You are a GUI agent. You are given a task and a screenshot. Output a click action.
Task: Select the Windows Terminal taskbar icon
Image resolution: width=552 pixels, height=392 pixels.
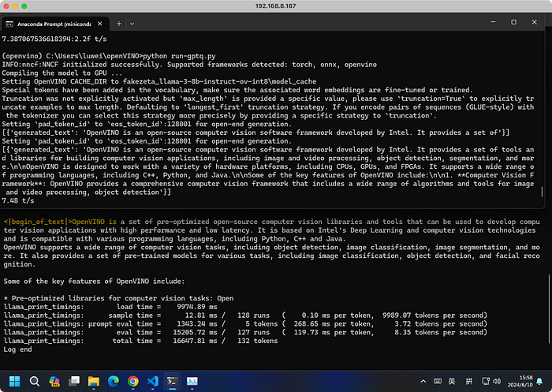point(173,381)
